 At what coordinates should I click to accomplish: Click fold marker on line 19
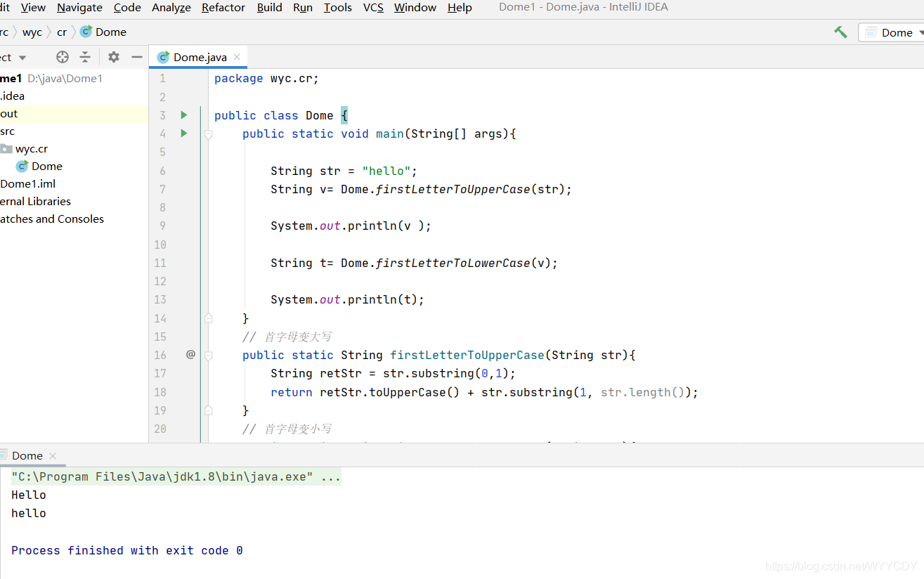208,410
